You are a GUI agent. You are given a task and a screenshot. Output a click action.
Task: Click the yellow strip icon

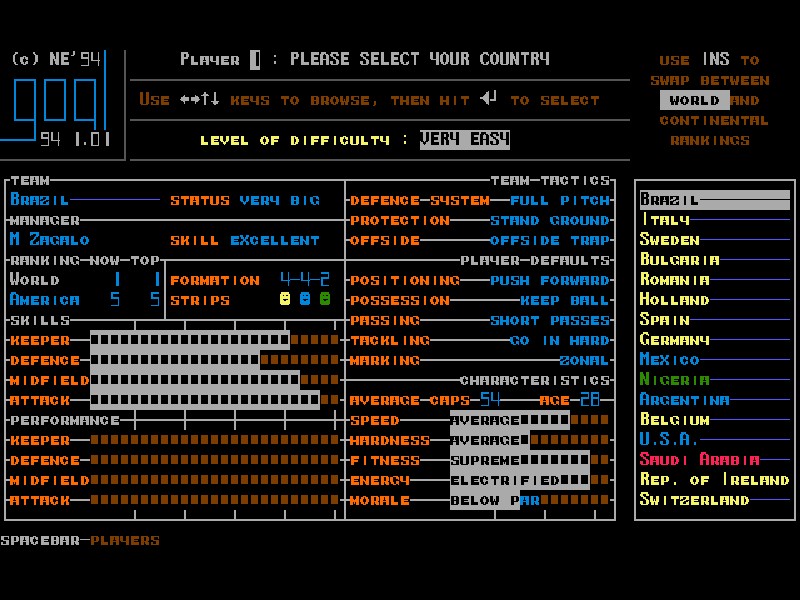coord(285,300)
